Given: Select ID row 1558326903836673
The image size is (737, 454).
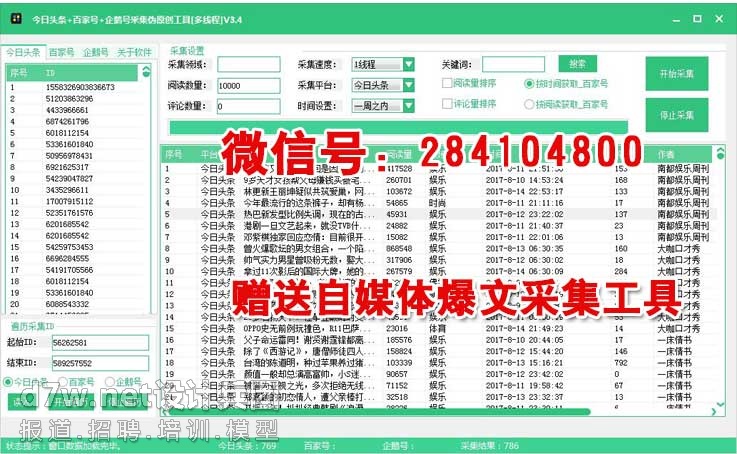Looking at the screenshot, I should pos(78,87).
